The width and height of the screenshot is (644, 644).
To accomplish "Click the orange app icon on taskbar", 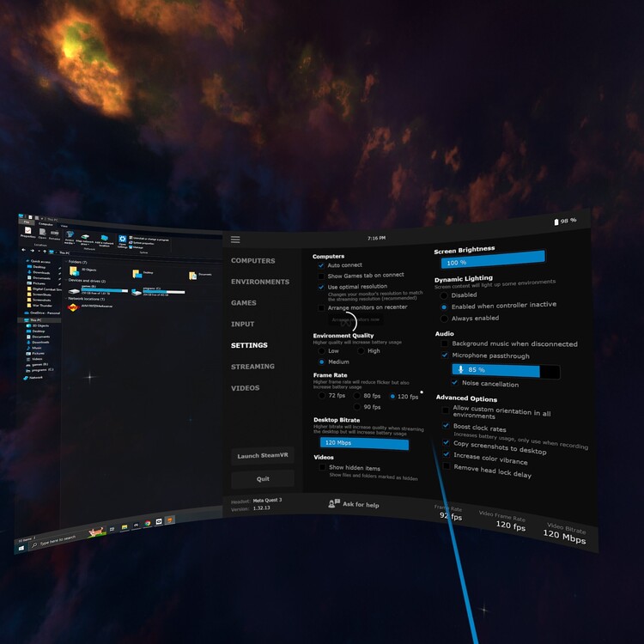I will click(x=170, y=520).
